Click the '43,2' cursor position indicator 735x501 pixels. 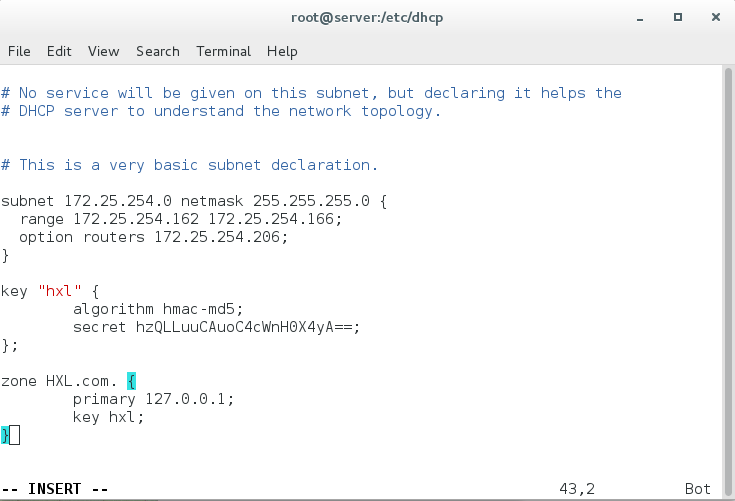(x=577, y=489)
